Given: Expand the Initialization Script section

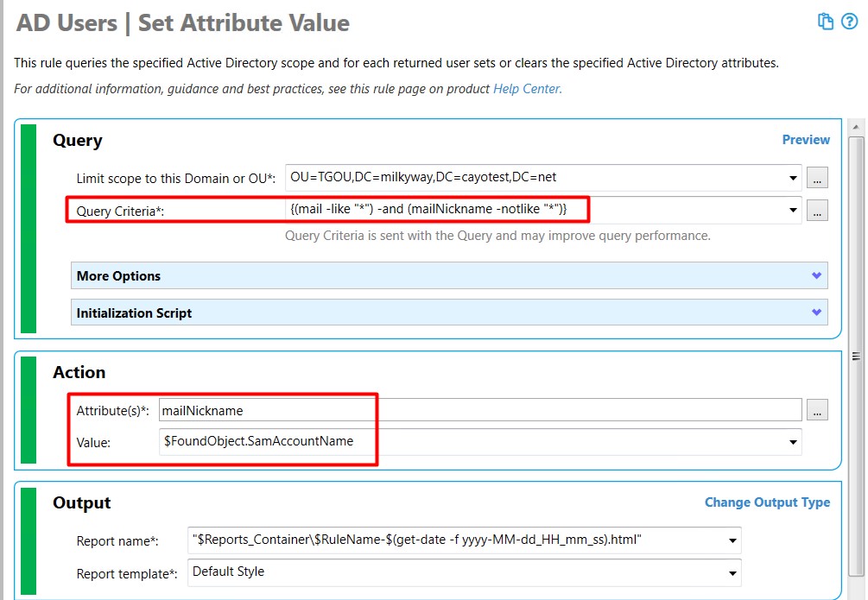Looking at the screenshot, I should [x=449, y=313].
